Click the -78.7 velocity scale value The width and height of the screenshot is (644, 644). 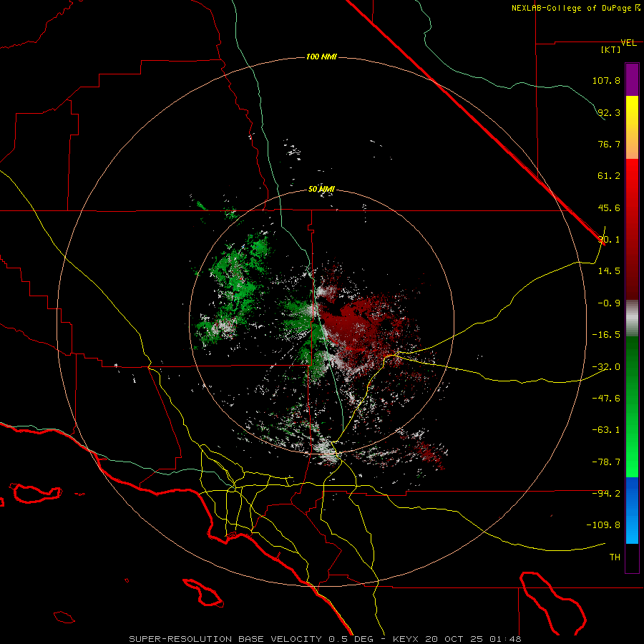[606, 462]
